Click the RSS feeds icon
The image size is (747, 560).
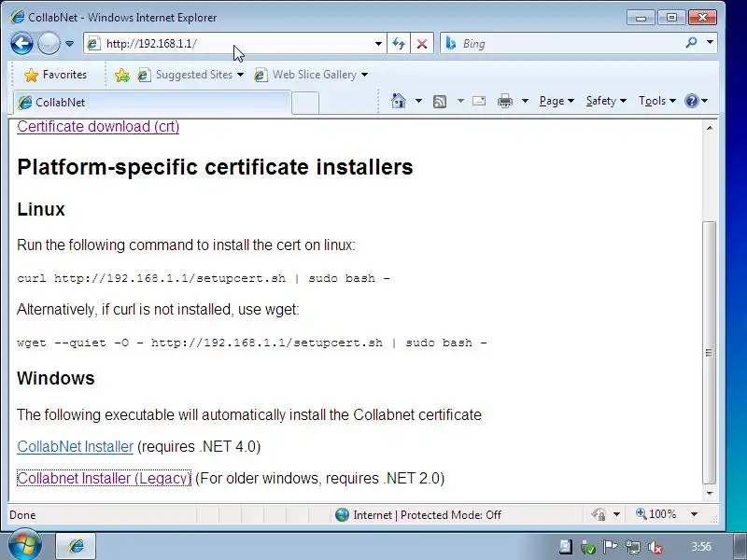click(x=440, y=101)
